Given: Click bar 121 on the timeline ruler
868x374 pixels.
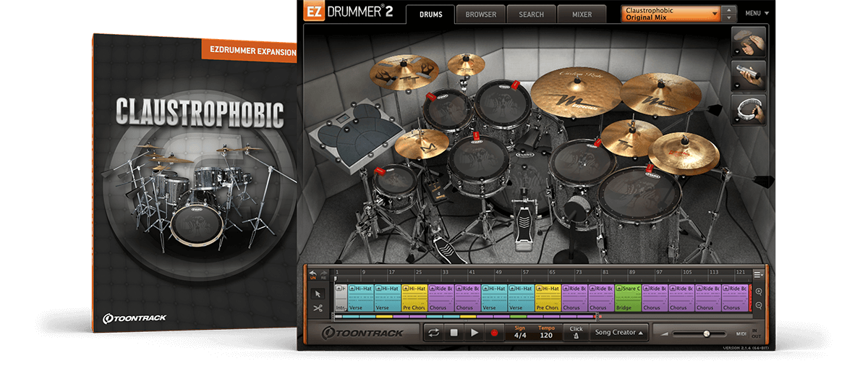Looking at the screenshot, I should coord(741,273).
